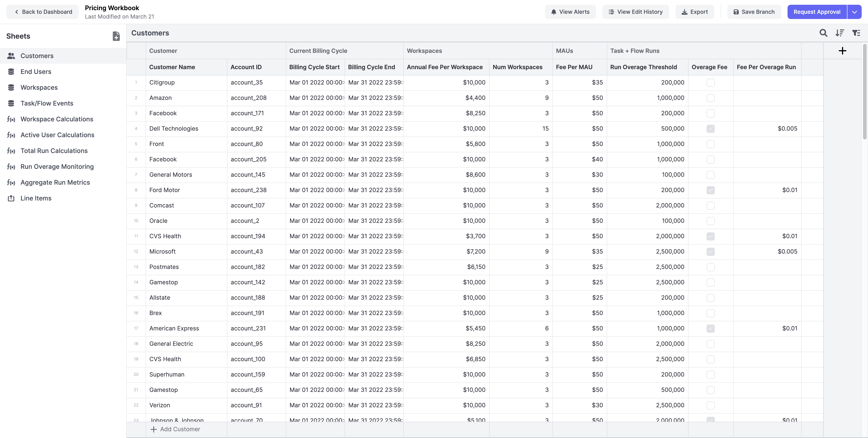Select the Dell Technologies name cell
Screen dimensions: 868x438
tap(186, 129)
